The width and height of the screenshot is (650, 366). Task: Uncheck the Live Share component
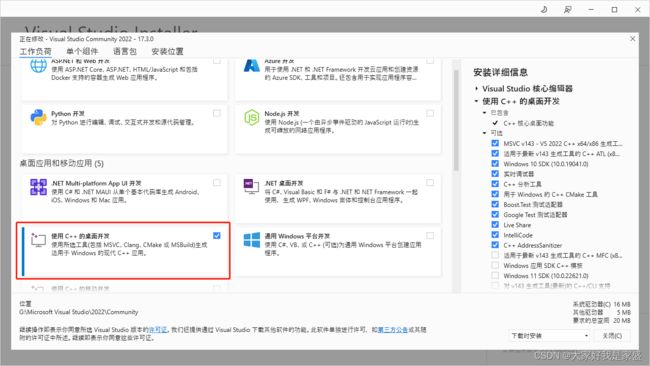tap(495, 224)
